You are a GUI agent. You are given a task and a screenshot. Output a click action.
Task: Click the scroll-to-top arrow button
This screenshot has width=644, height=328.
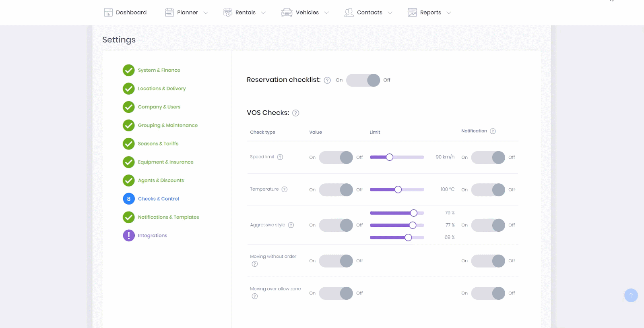tap(631, 295)
